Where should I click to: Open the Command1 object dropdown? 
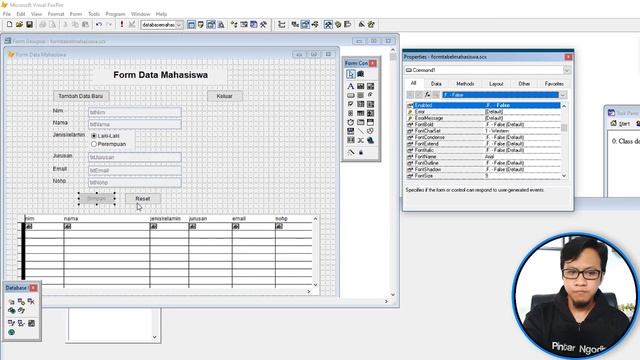[567, 70]
